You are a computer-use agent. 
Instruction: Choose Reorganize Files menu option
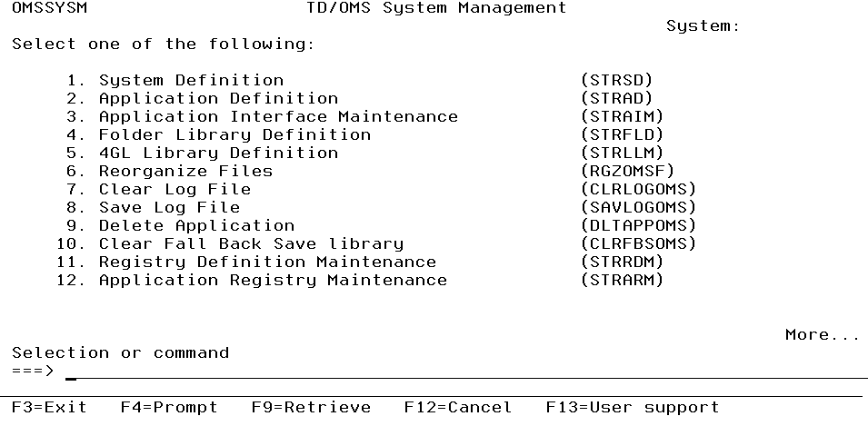point(185,171)
